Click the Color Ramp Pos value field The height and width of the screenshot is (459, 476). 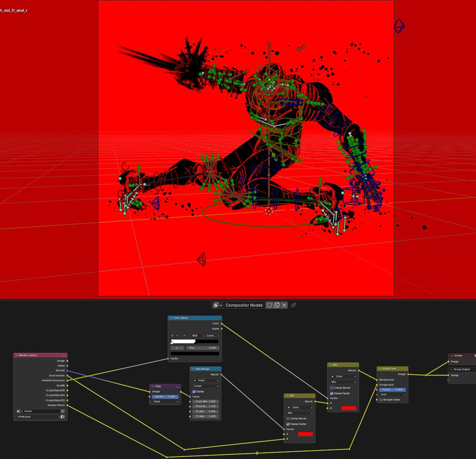(202, 348)
